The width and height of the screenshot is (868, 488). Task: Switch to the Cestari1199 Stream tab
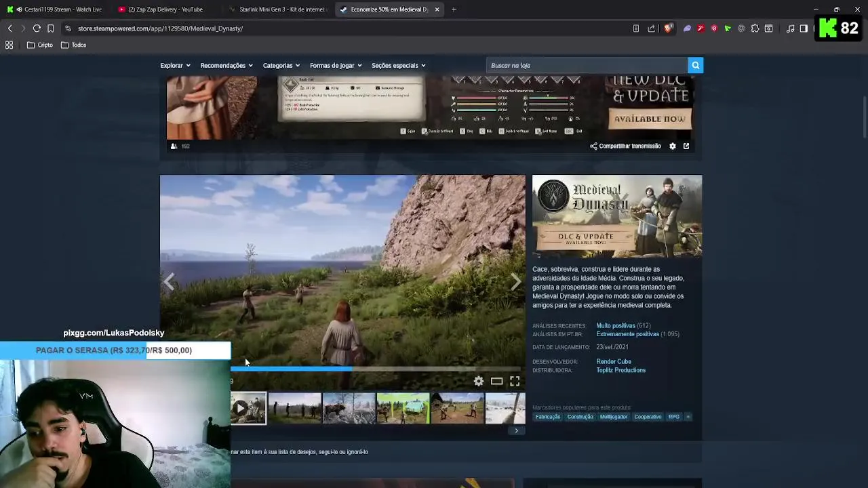57,9
